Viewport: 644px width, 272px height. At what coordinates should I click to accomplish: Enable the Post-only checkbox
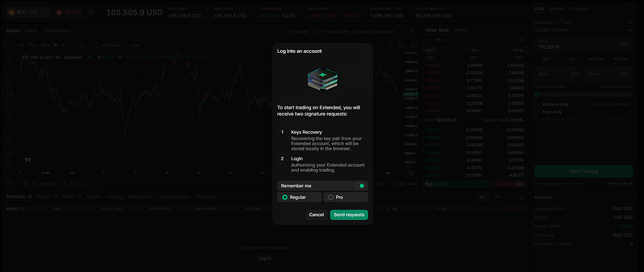coord(537,112)
